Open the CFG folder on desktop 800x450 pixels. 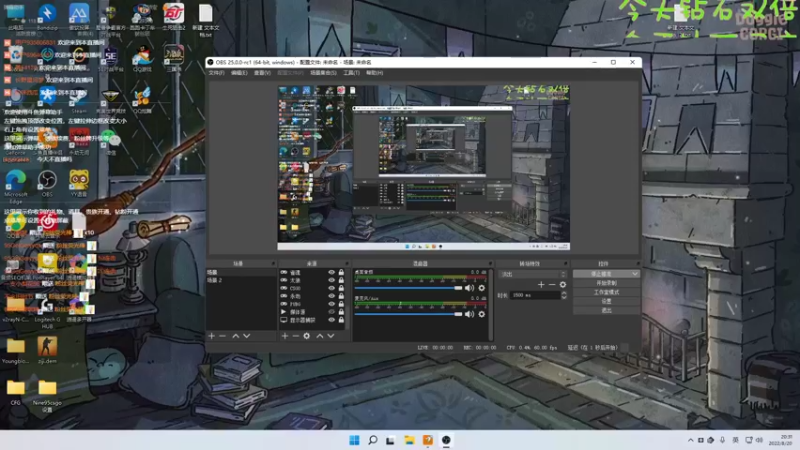coord(15,392)
